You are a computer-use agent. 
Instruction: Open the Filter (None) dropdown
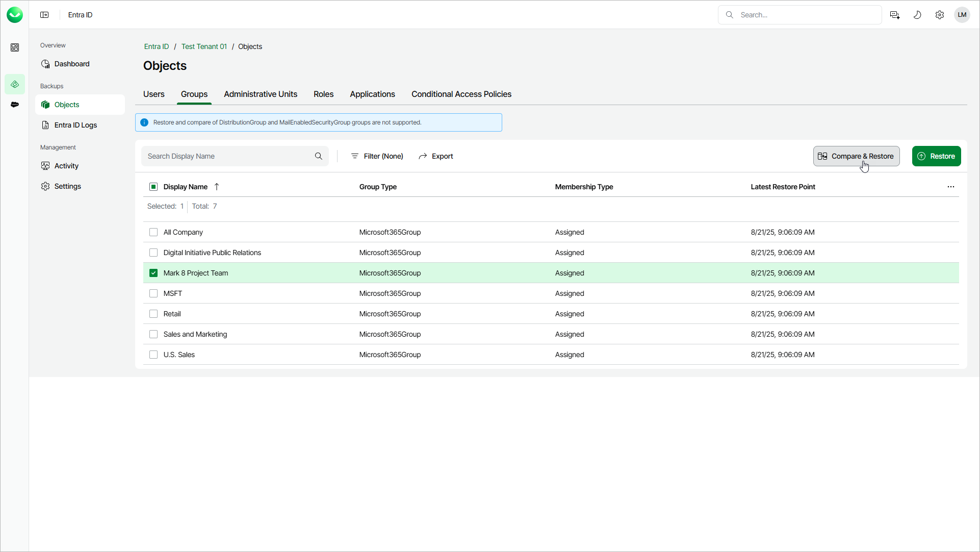click(377, 156)
